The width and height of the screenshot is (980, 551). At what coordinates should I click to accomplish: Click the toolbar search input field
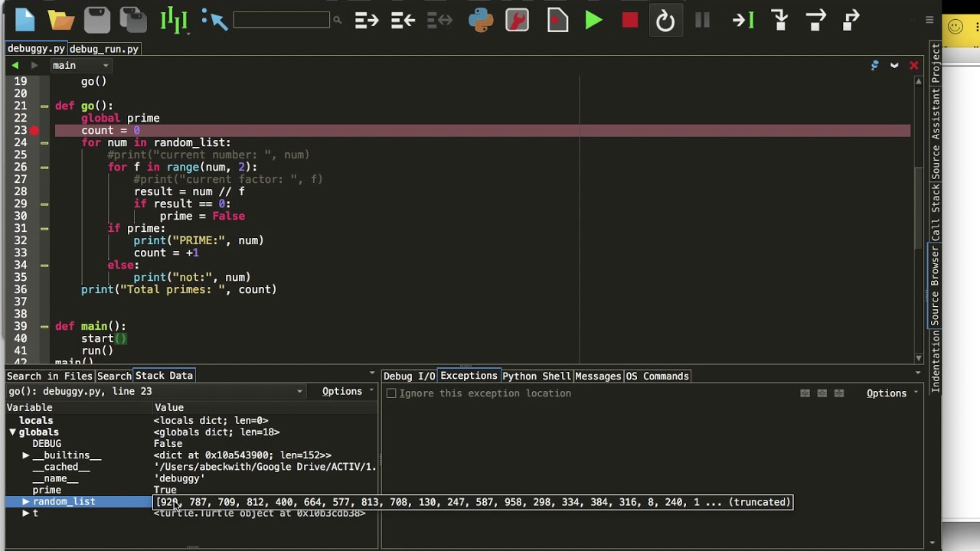(x=281, y=20)
